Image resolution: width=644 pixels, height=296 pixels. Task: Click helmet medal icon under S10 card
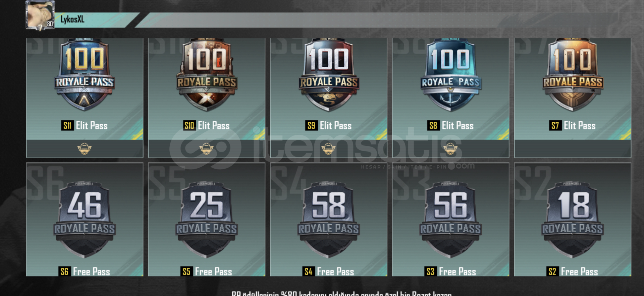206,148
